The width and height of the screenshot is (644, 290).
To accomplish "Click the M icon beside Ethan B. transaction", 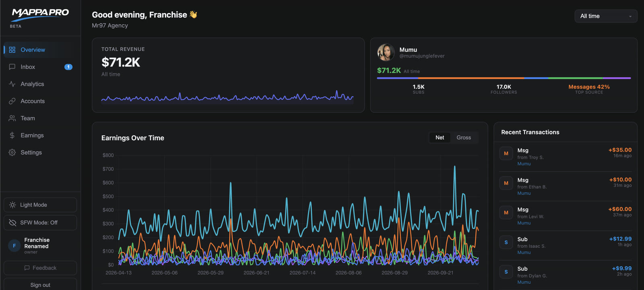I will [506, 183].
